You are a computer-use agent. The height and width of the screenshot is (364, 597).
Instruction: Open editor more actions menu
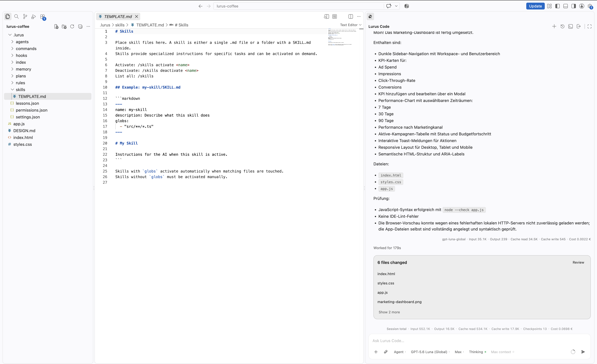pyautogui.click(x=359, y=16)
